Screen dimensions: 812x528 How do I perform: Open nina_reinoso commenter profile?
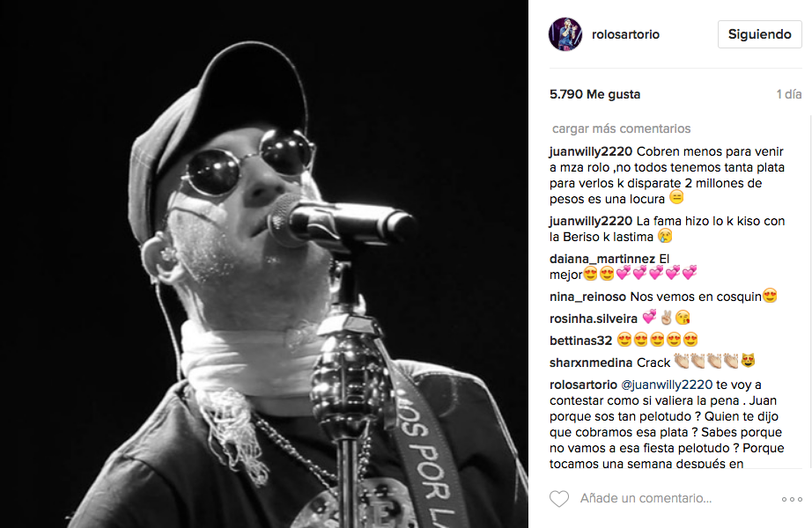[x=587, y=297]
